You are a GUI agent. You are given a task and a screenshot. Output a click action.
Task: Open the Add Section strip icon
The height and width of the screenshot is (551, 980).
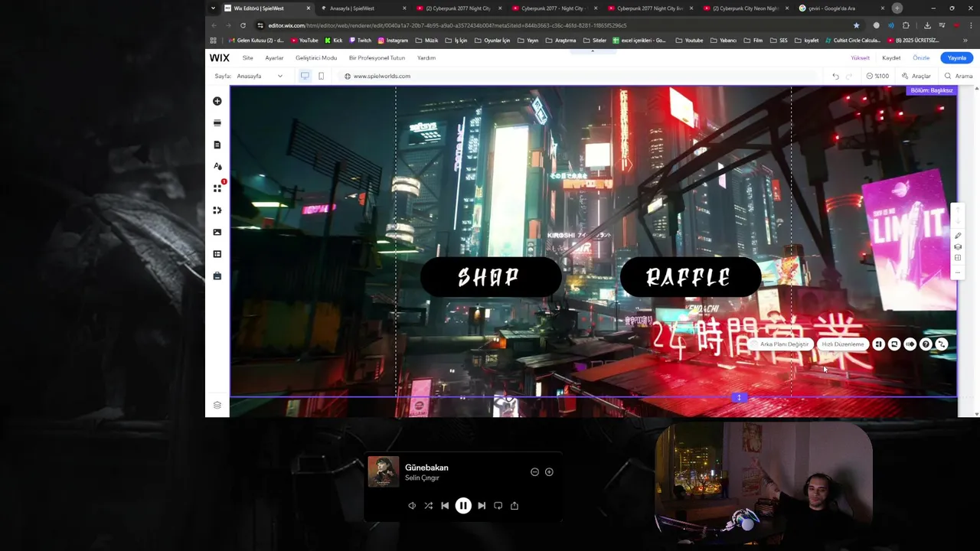tap(217, 122)
